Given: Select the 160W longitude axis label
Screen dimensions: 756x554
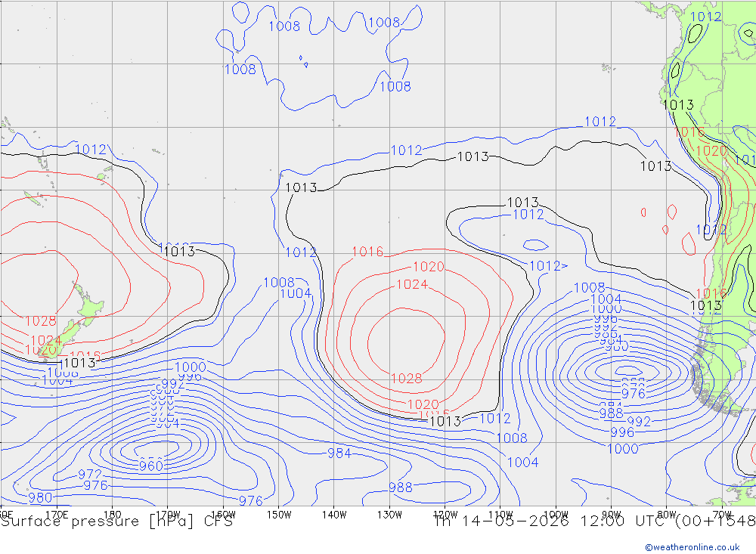Looking at the screenshot, I should pos(223,515).
